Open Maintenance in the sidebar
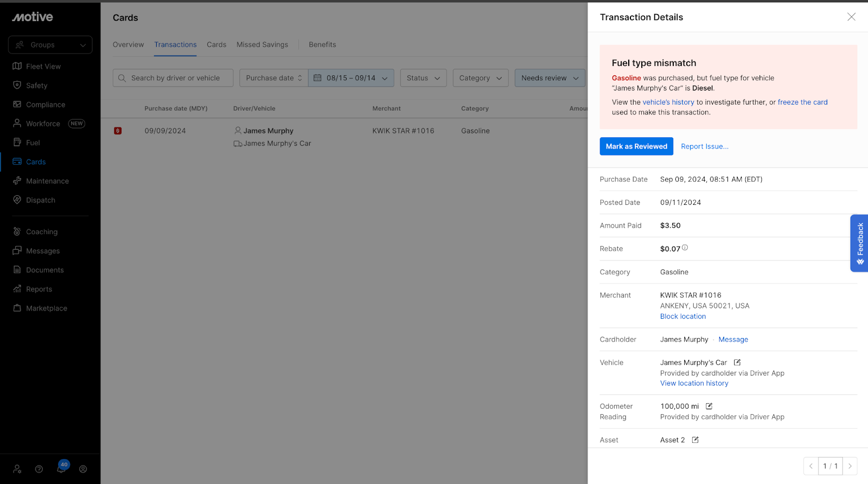This screenshot has width=868, height=484. click(47, 181)
